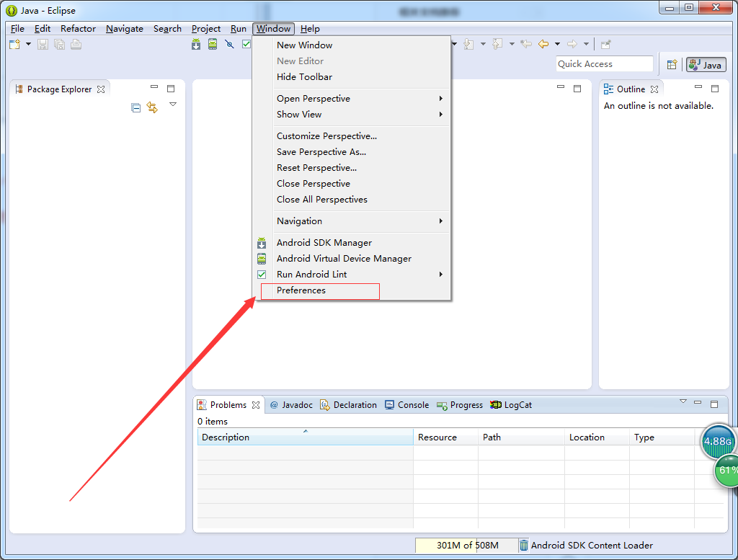Viewport: 738px width, 560px height.
Task: Maximize the Package Explorer view
Action: [x=171, y=89]
